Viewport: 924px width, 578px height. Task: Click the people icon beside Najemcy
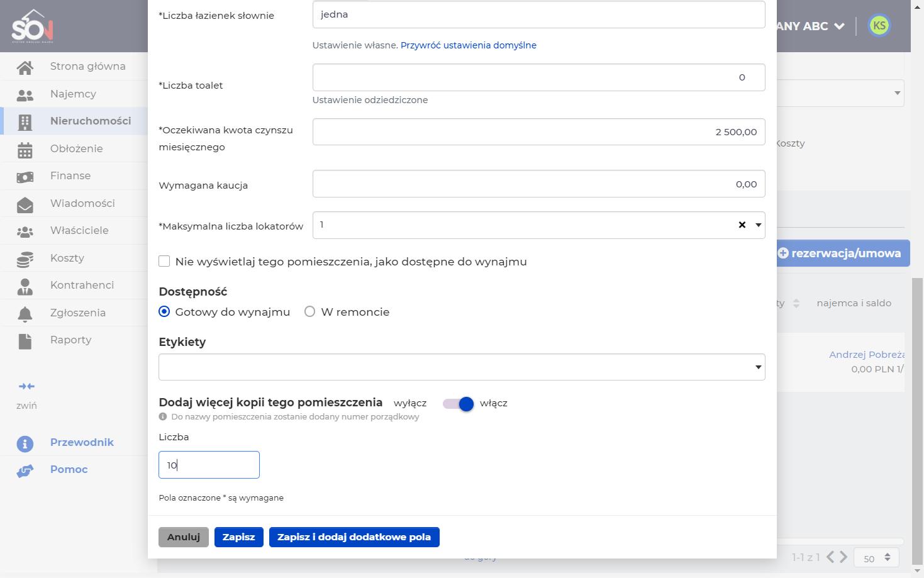25,95
